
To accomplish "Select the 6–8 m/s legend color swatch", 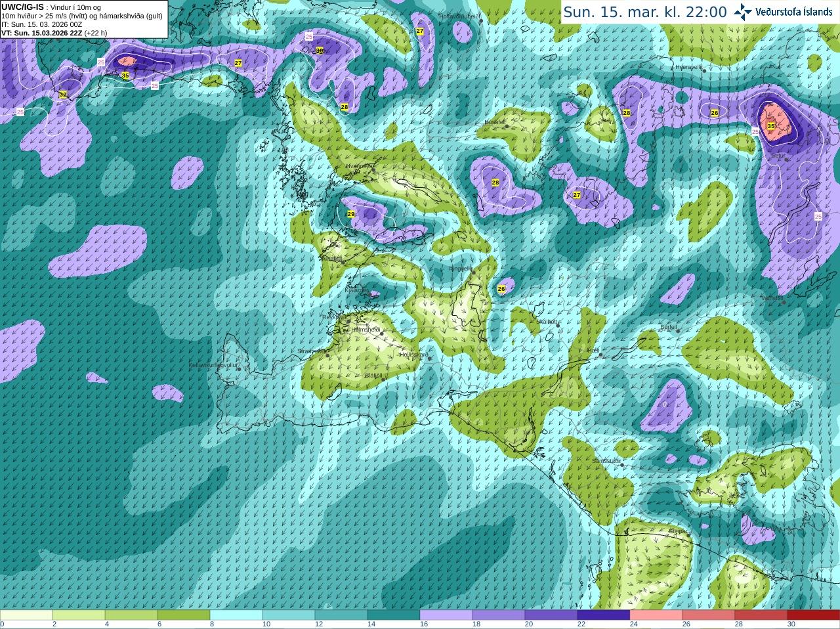I will pyautogui.click(x=184, y=615).
